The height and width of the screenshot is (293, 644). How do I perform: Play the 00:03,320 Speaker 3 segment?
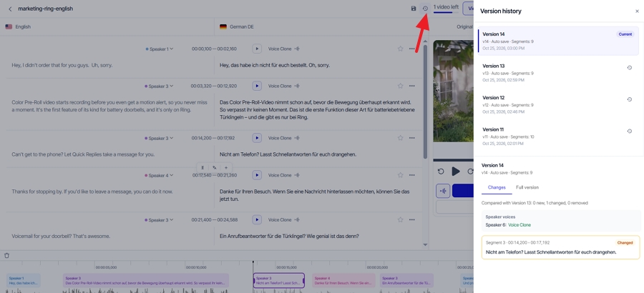[x=257, y=86]
